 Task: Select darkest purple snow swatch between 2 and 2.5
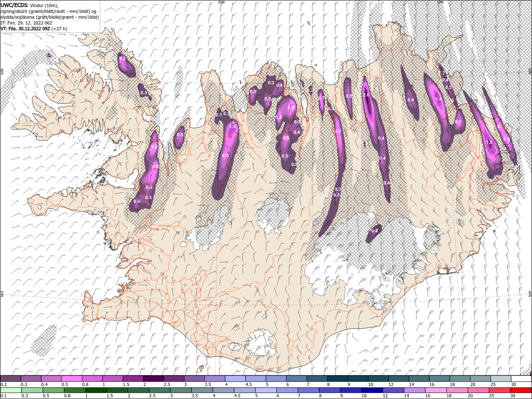(x=154, y=379)
